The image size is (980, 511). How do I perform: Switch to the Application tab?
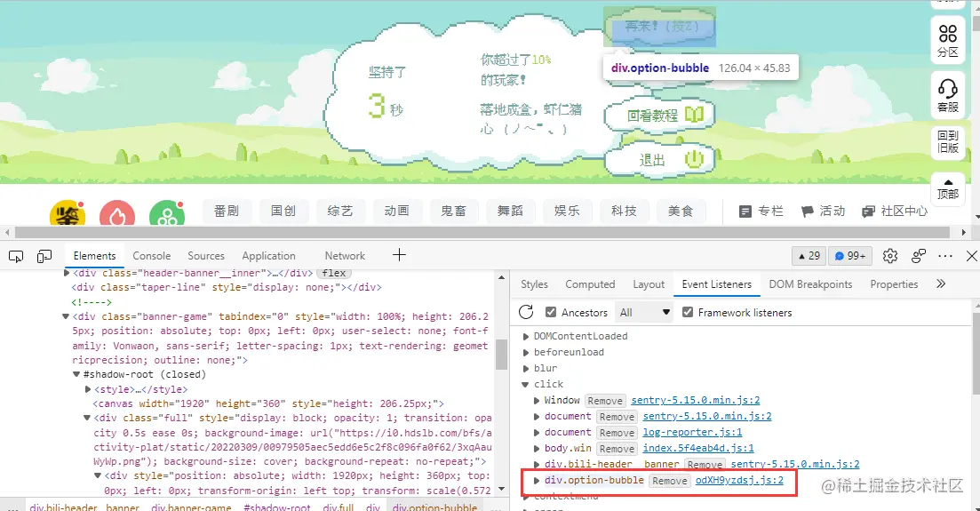[x=268, y=256]
